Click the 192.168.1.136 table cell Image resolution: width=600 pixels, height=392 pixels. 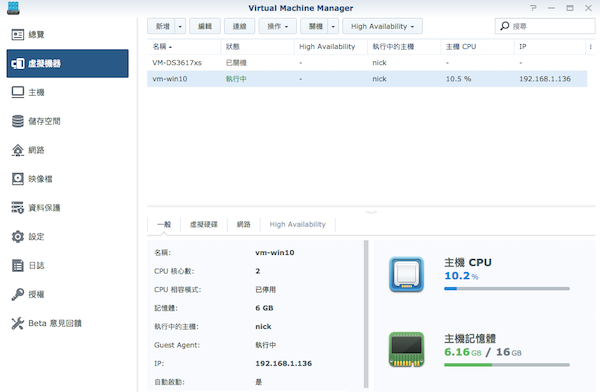point(545,79)
